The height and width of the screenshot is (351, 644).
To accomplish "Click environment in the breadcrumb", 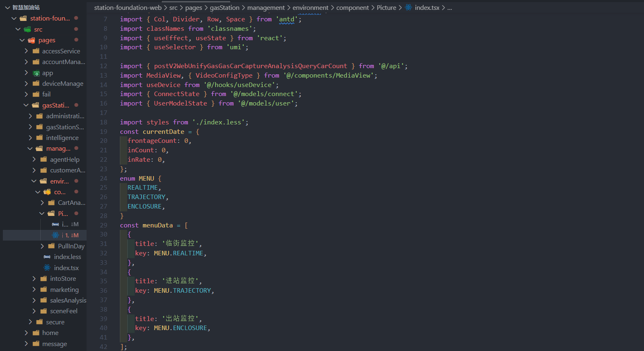I will pos(310,7).
